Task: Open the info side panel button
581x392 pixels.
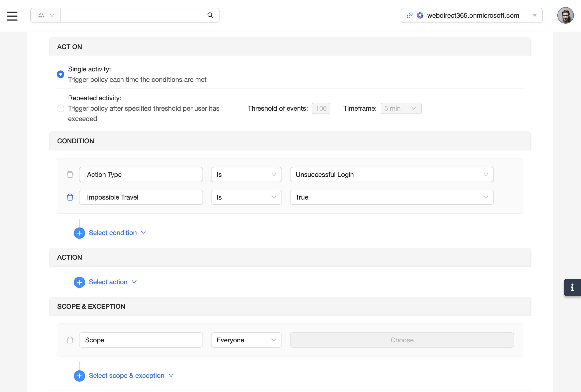Action: (572, 287)
